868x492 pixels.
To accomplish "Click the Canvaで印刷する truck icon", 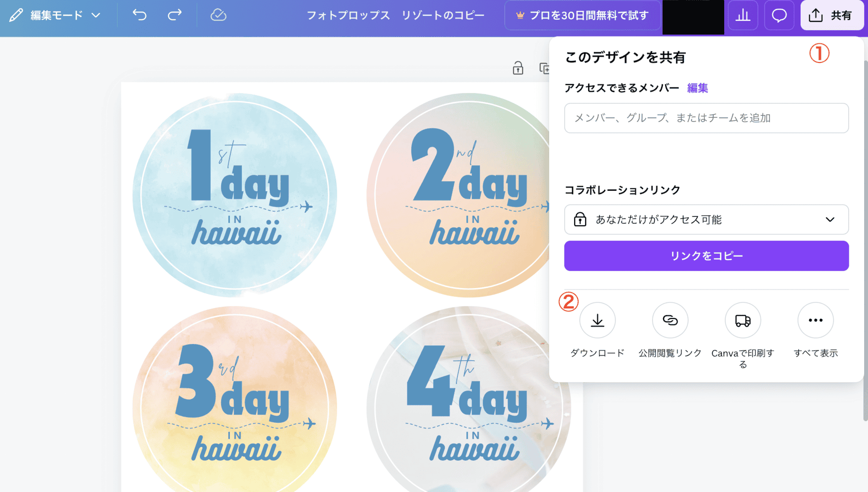I will (x=742, y=320).
